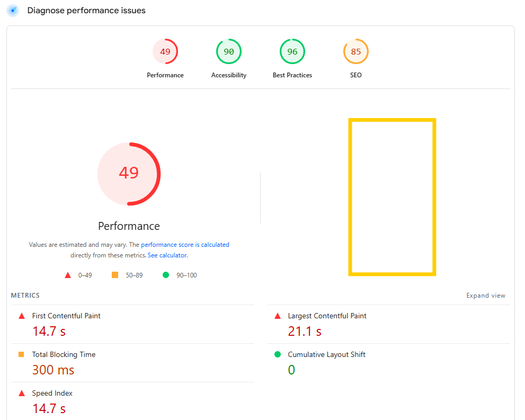Select the Accessibility 90 score gauge
Screen dimensions: 525x420
click(229, 51)
